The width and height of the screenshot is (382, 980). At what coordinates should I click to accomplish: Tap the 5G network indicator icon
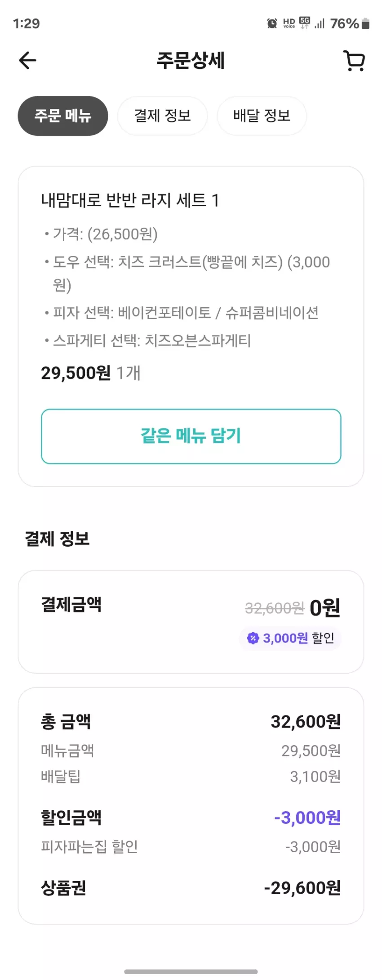tap(305, 23)
